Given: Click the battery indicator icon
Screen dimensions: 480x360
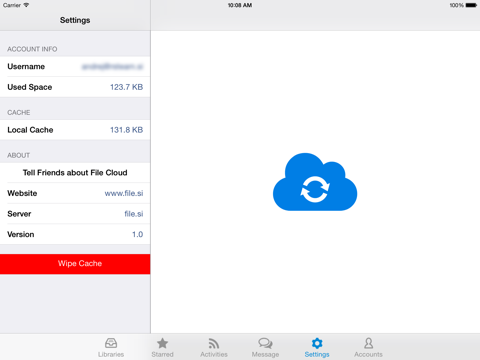Looking at the screenshot, I should click(x=471, y=5).
